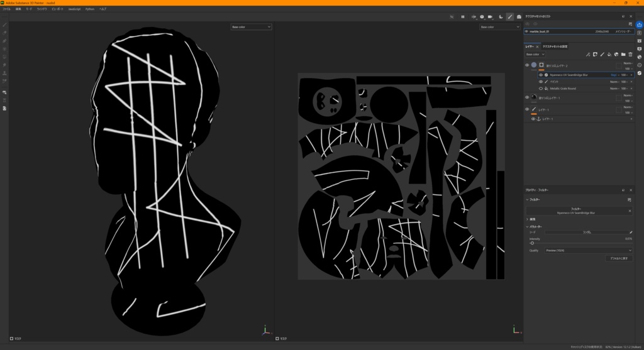Select the Paint brush tool in left toolbar
Viewport: 644px width, 350px height.
point(4,25)
